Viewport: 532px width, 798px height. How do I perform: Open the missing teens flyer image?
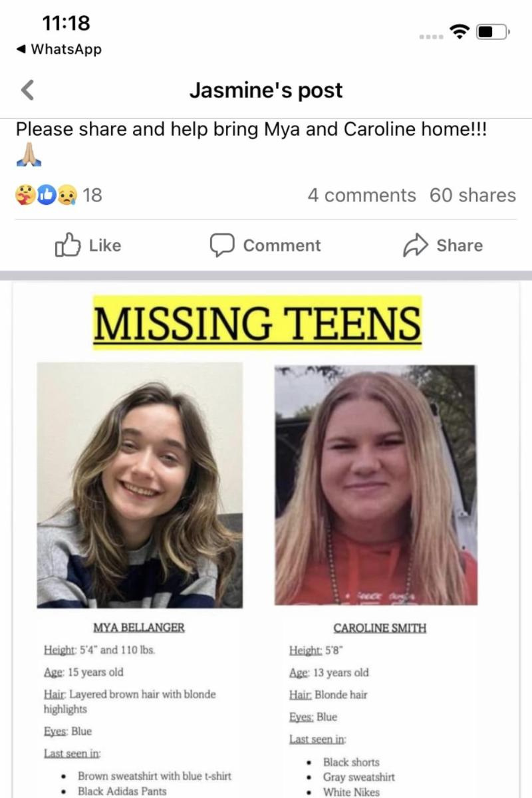(265, 539)
